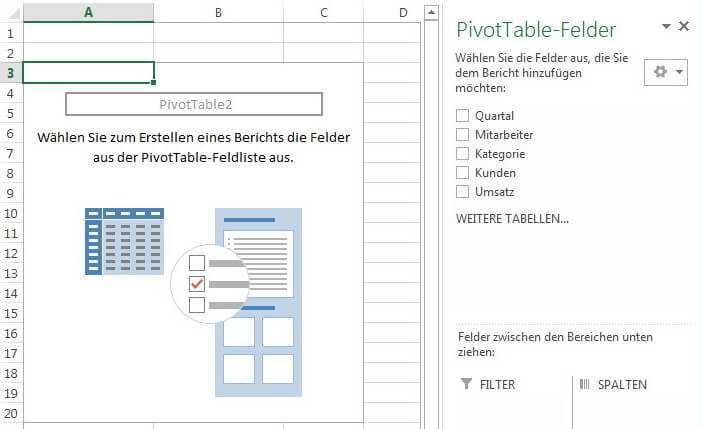Click the SPALTEN area columns icon

point(584,384)
